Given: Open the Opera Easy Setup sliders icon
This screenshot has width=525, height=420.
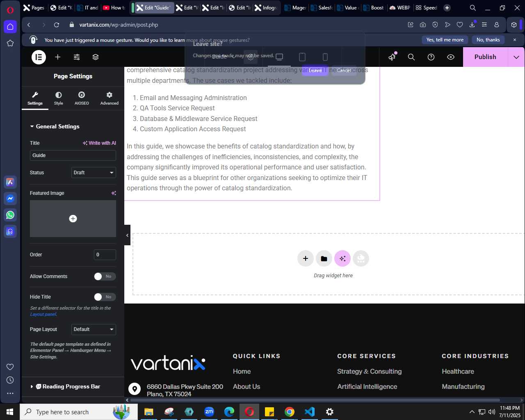Looking at the screenshot, I should point(484,25).
